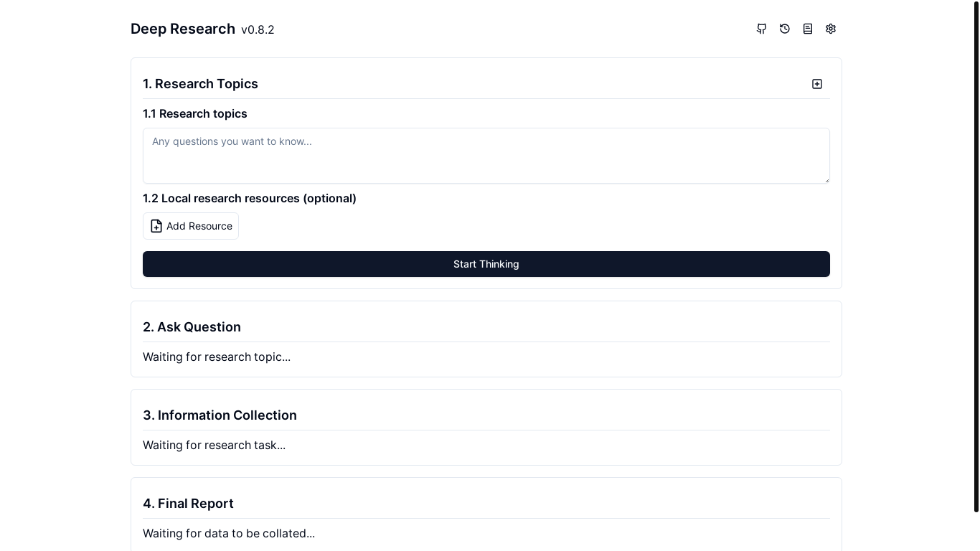Open the knowledge base document icon
Image resolution: width=980 pixels, height=551 pixels.
coord(808,29)
